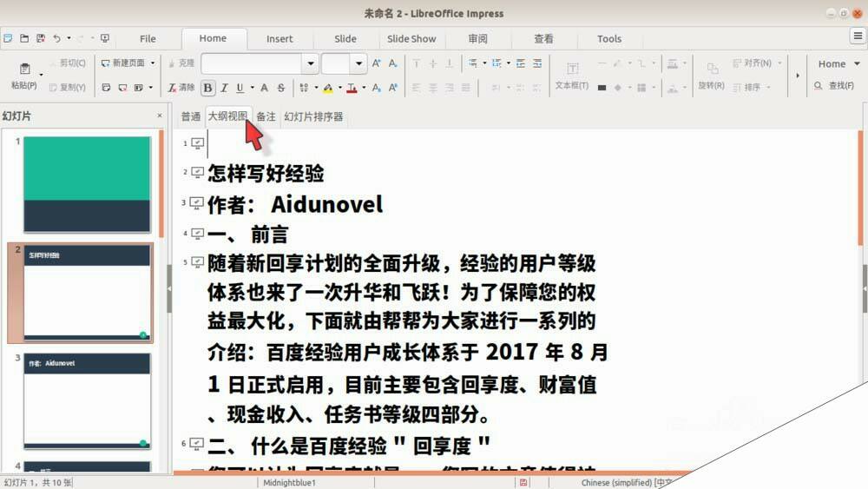Expand the 新建页面 dropdown arrow
This screenshot has height=489, width=868.
153,63
